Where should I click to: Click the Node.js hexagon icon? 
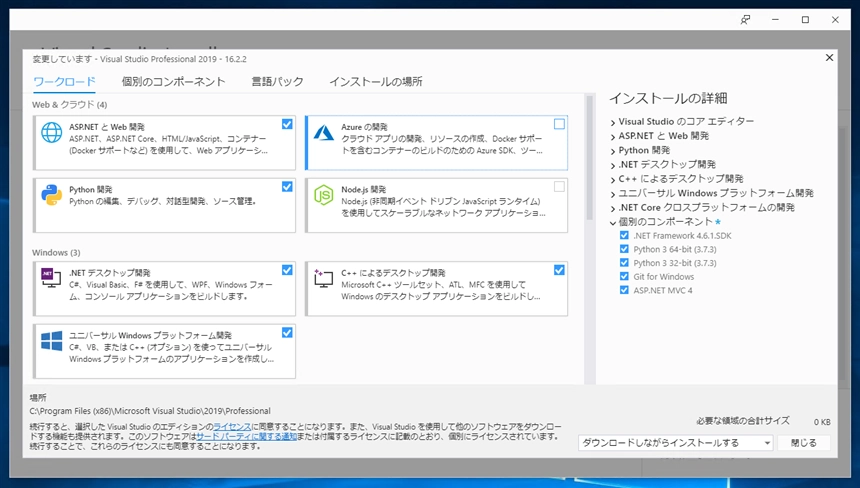pos(324,195)
